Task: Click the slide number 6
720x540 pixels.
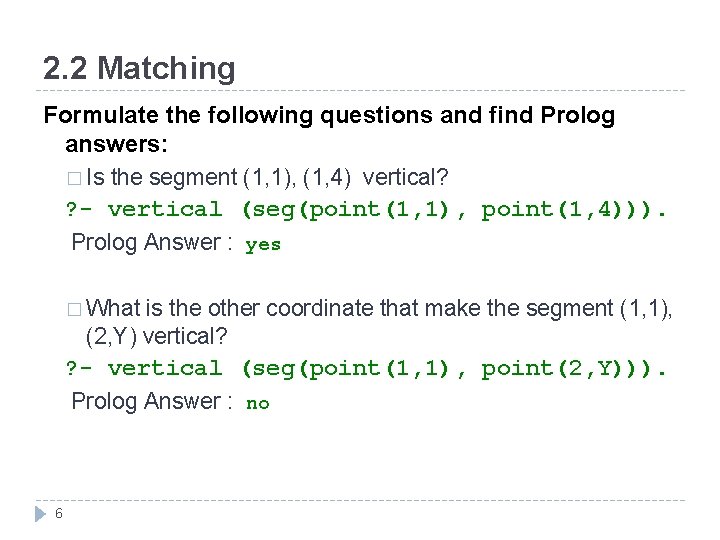Action: (59, 514)
